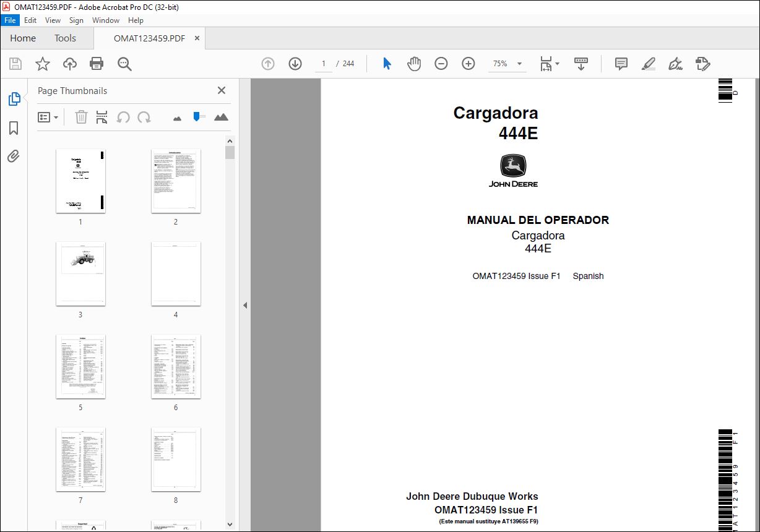Expand thumbnail options menu dropdown
This screenshot has width=760, height=532.
[48, 117]
